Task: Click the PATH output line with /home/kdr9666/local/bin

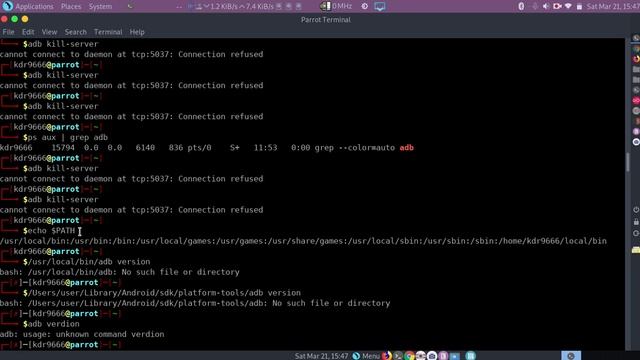Action: coord(303,241)
